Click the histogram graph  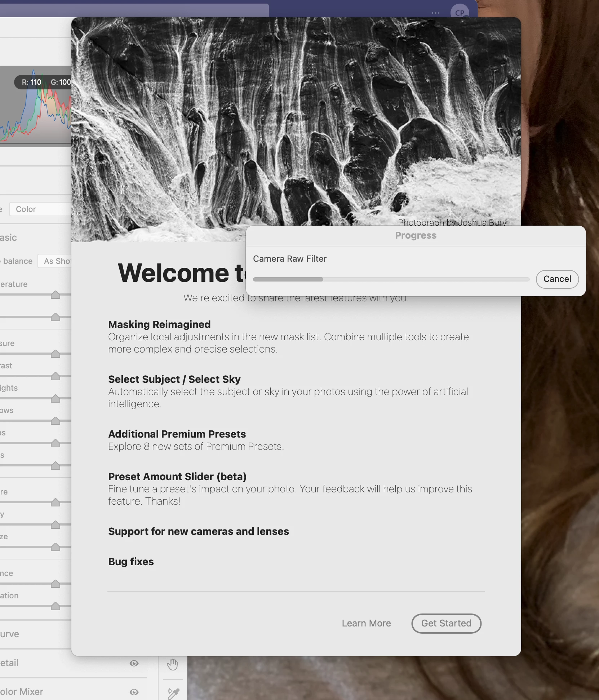coord(36,106)
